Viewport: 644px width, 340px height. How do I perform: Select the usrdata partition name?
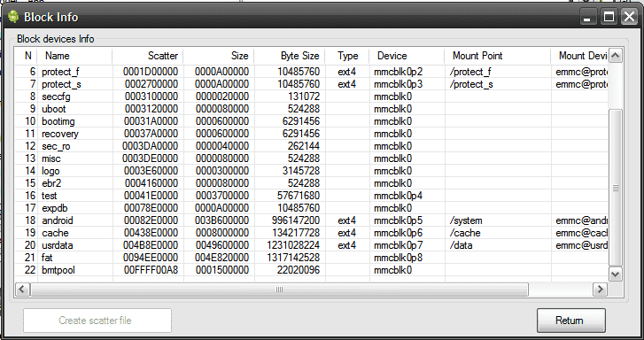(57, 245)
